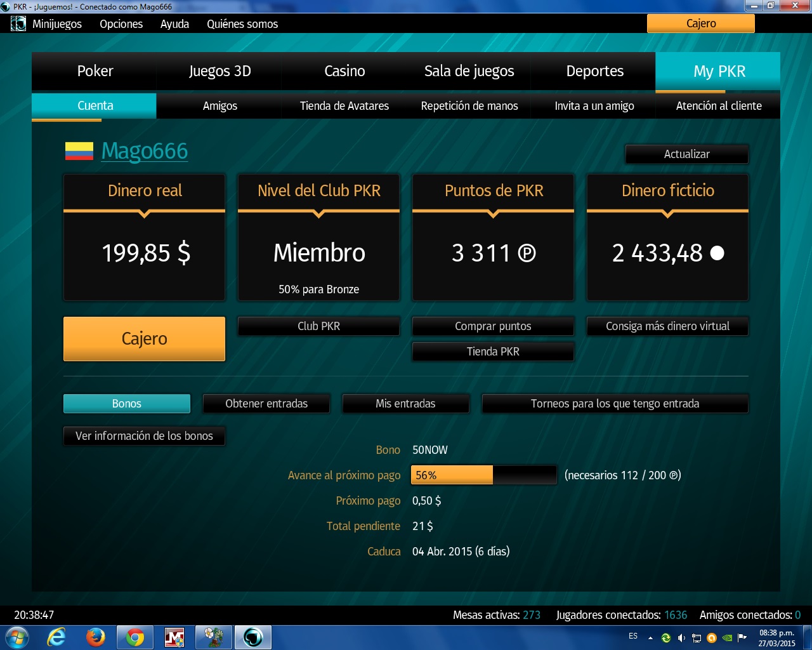The image size is (812, 650).
Task: Select the Cuenta subtab
Action: 94,106
